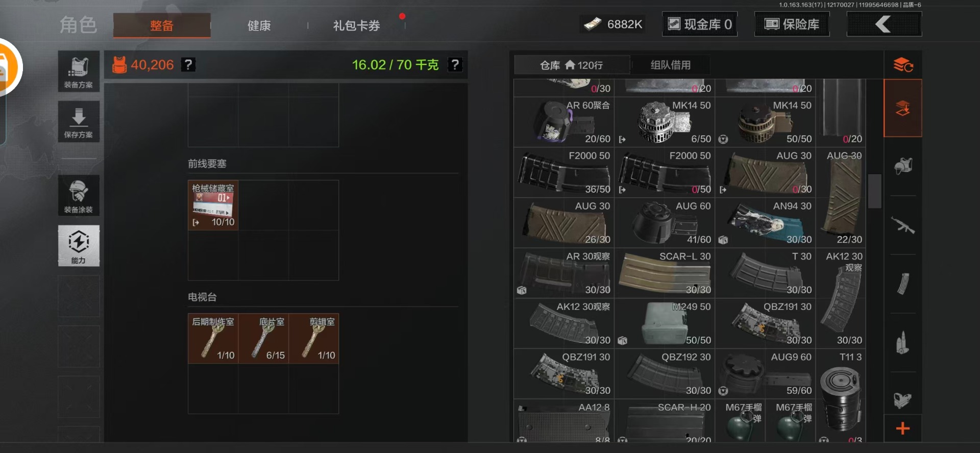Select the AR 30观察 magazine
Viewport: 980px width, 453px height.
[564, 273]
